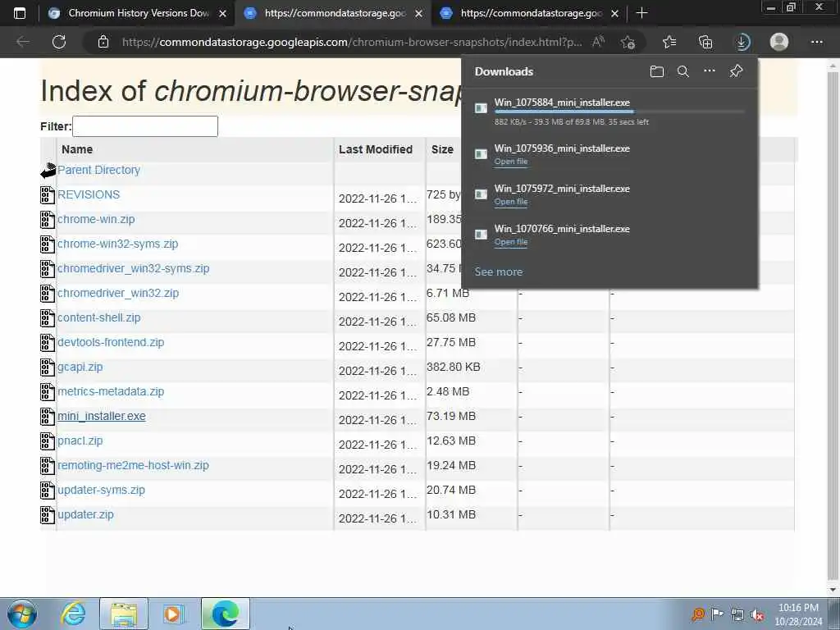
Task: Focus the Filter text box
Action: (145, 126)
